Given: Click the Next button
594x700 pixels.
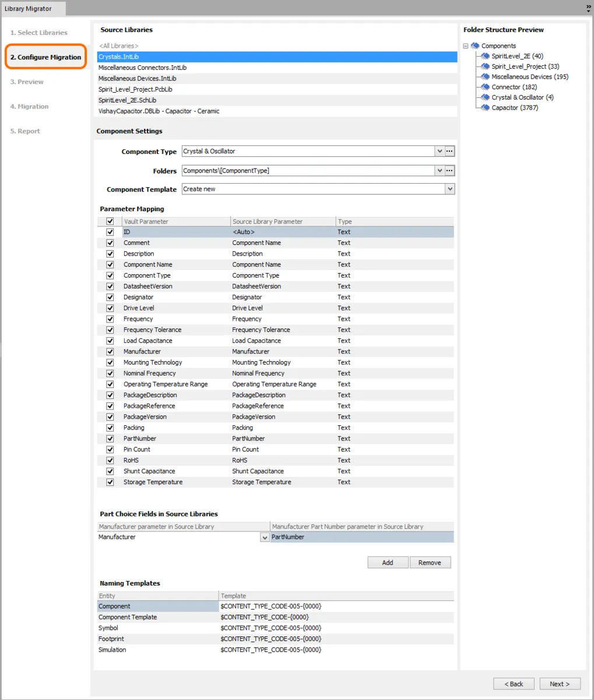Looking at the screenshot, I should point(559,684).
